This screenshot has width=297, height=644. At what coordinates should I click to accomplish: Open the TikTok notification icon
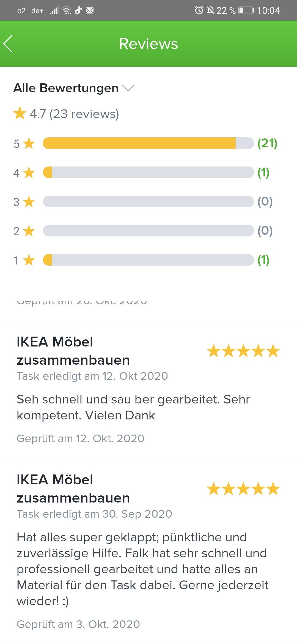tap(78, 10)
